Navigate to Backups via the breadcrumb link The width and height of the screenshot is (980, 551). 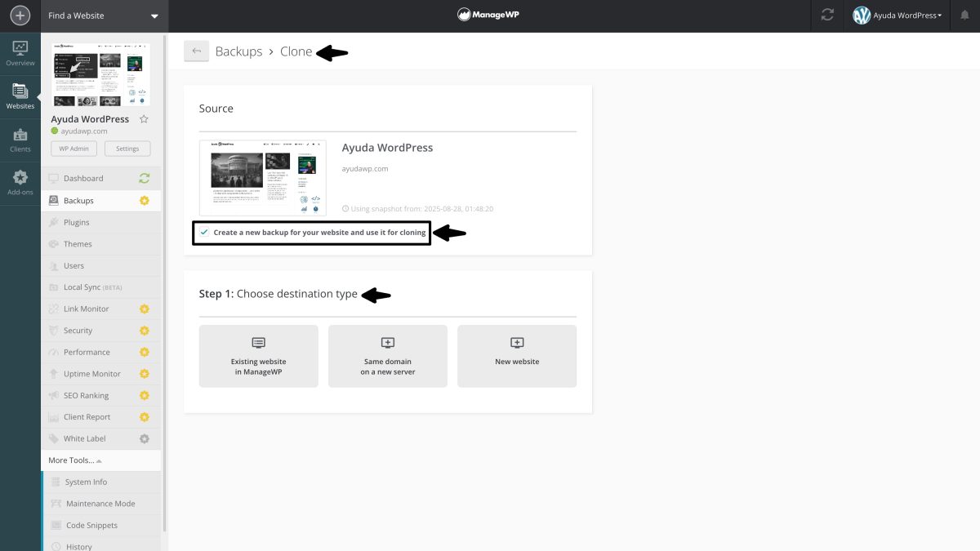tap(238, 51)
